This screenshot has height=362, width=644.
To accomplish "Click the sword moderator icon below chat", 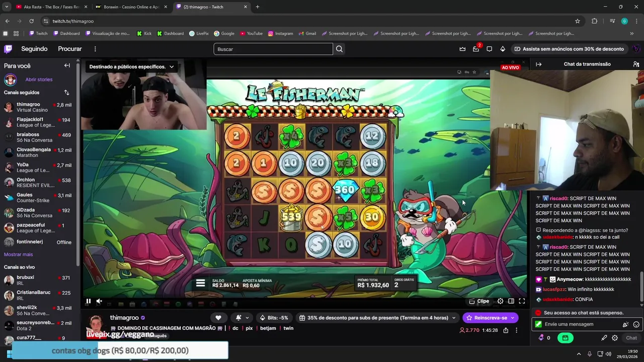I will [604, 338].
